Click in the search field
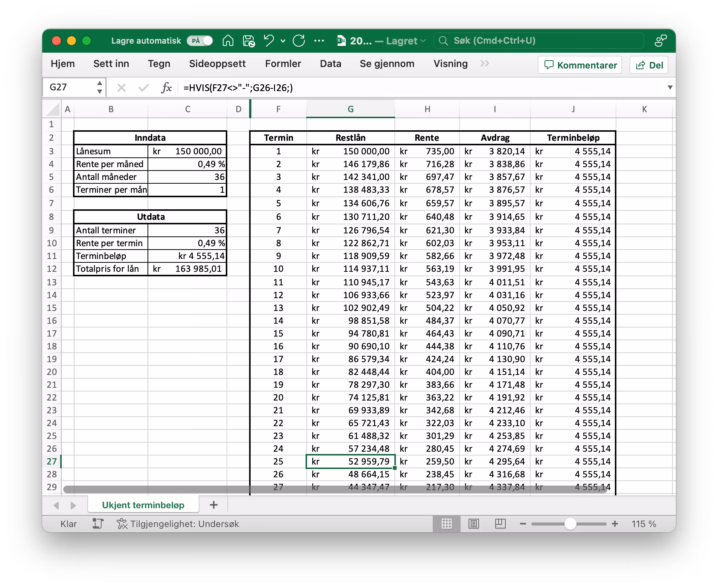The image size is (718, 588). click(539, 41)
